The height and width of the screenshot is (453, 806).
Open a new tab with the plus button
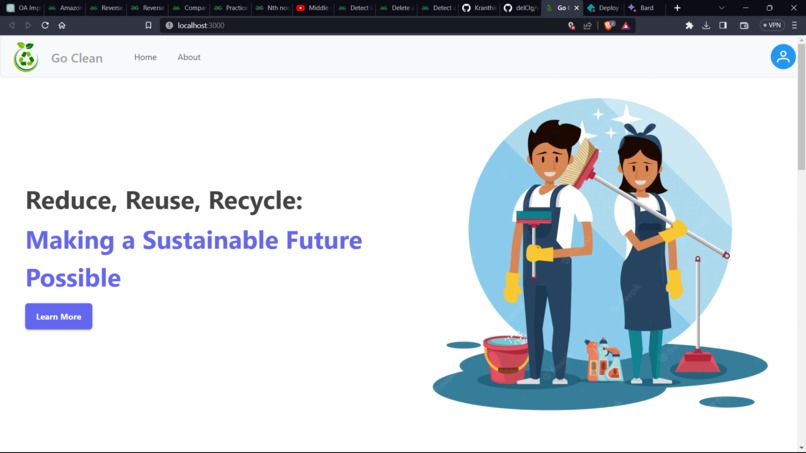677,8
